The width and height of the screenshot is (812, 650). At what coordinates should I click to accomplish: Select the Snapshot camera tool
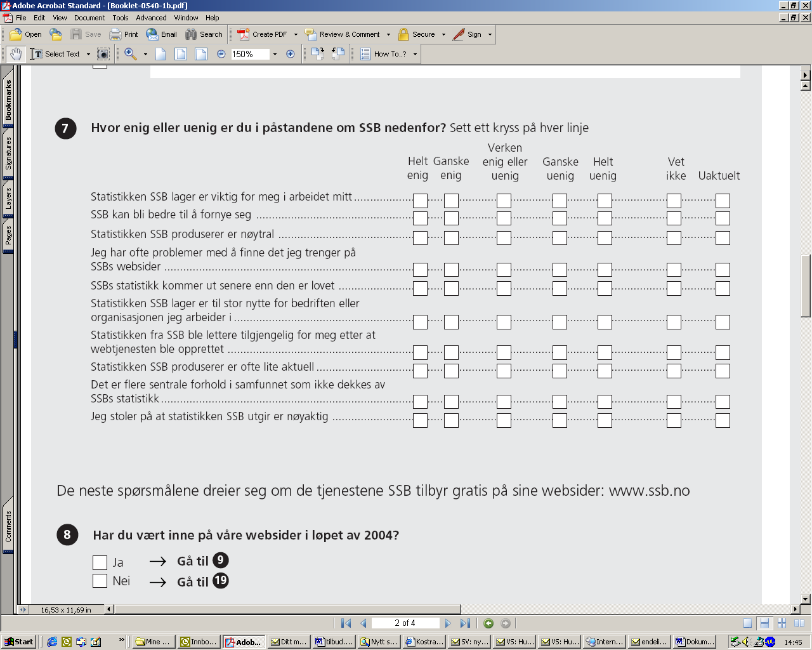103,54
